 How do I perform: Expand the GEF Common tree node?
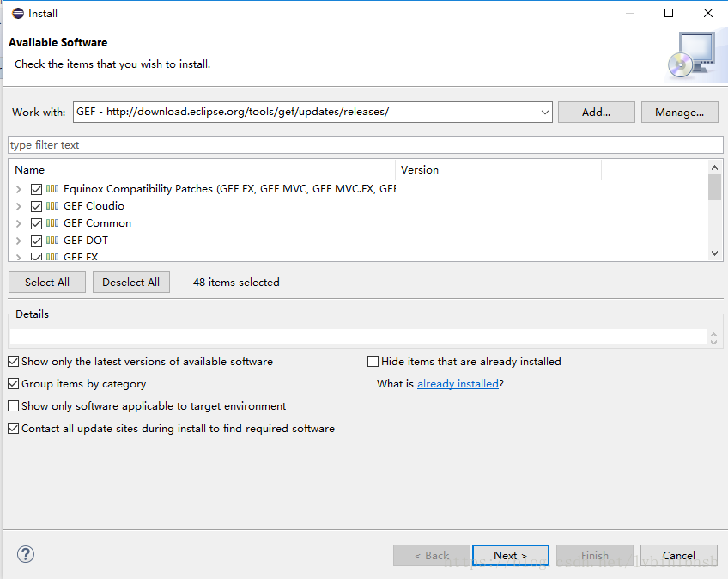(19, 223)
